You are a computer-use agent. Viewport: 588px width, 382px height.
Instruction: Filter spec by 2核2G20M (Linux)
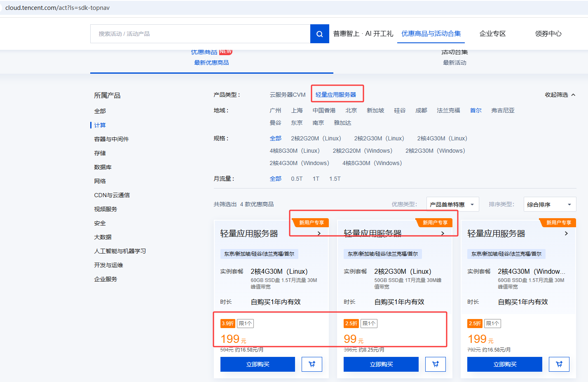coord(316,138)
